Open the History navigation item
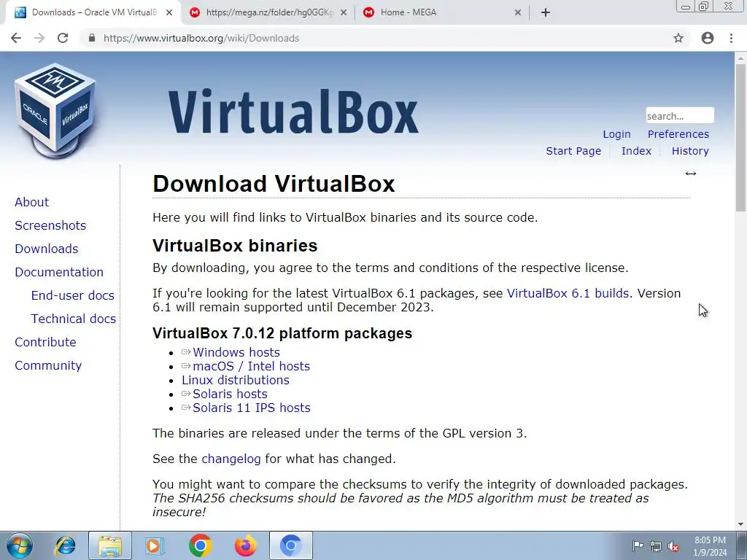 [x=690, y=151]
